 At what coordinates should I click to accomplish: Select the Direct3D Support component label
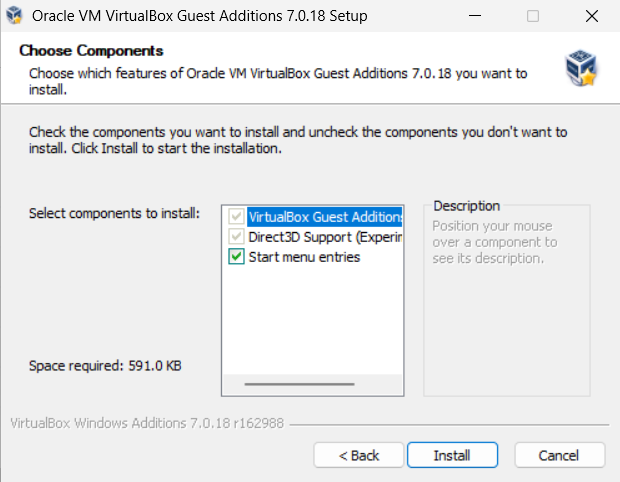[324, 237]
